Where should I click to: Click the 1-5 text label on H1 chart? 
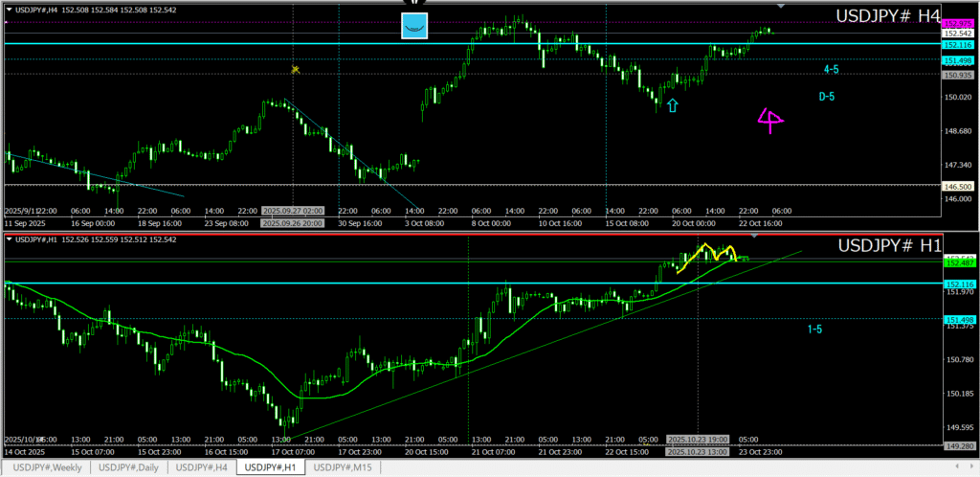coord(814,329)
